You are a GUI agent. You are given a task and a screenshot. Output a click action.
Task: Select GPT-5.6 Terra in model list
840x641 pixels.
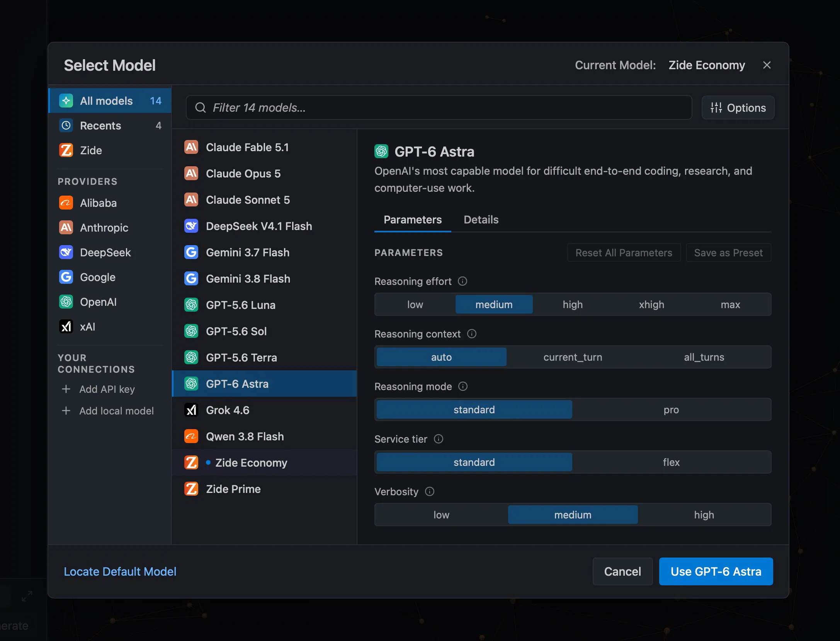(264, 358)
